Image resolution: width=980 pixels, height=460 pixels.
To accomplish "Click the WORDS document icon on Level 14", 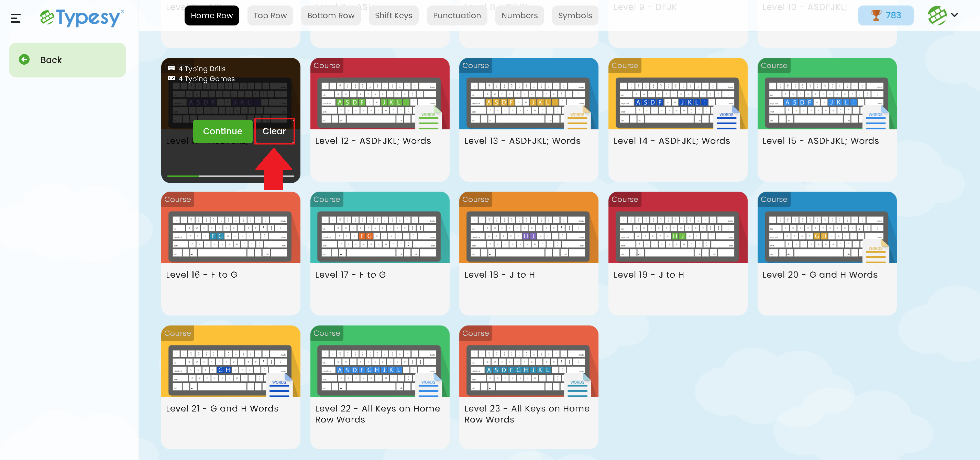I will click(x=727, y=118).
